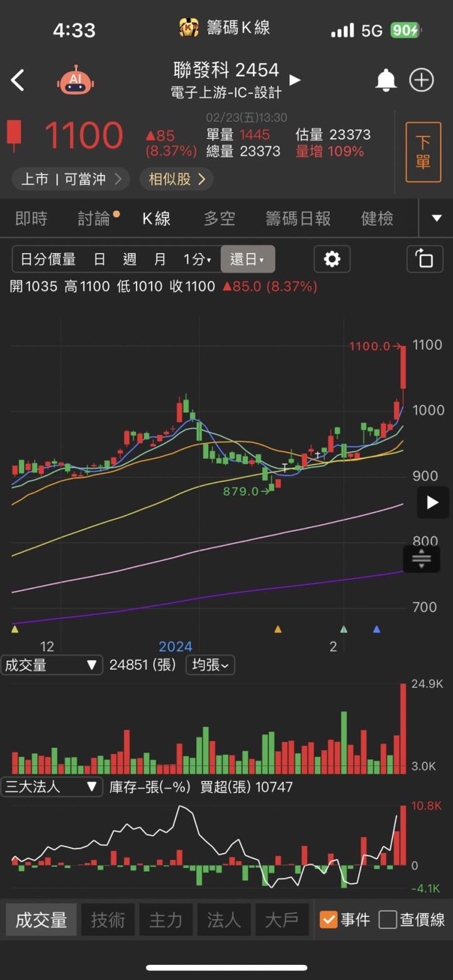453x980 pixels.
Task: Expand more tabs dropdown arrow
Action: click(x=437, y=218)
